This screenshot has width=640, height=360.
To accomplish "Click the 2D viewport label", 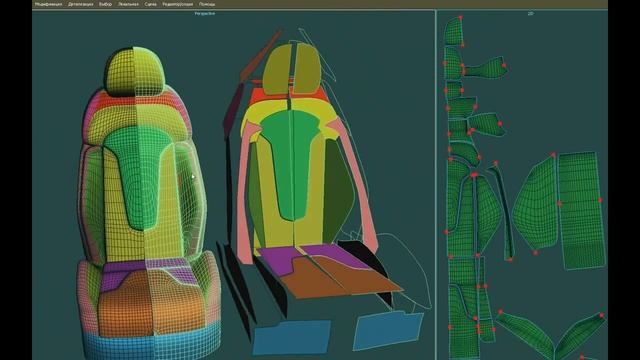I will [x=530, y=13].
